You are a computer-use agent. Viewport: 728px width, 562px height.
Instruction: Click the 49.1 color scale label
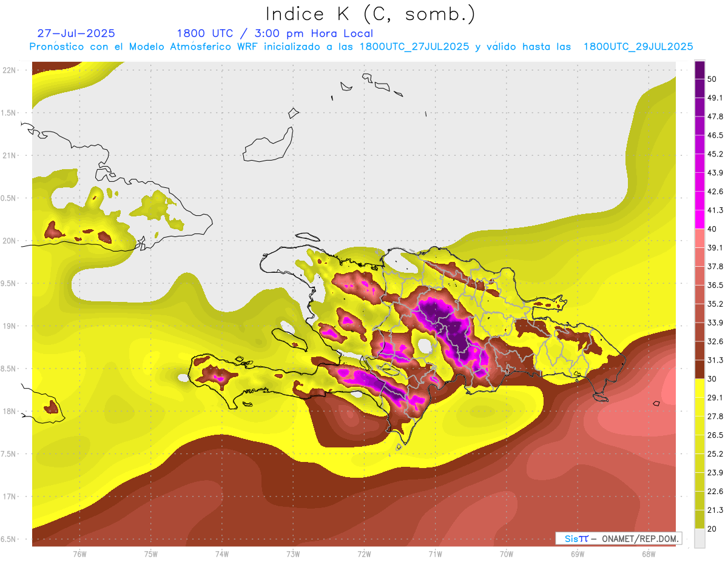715,98
